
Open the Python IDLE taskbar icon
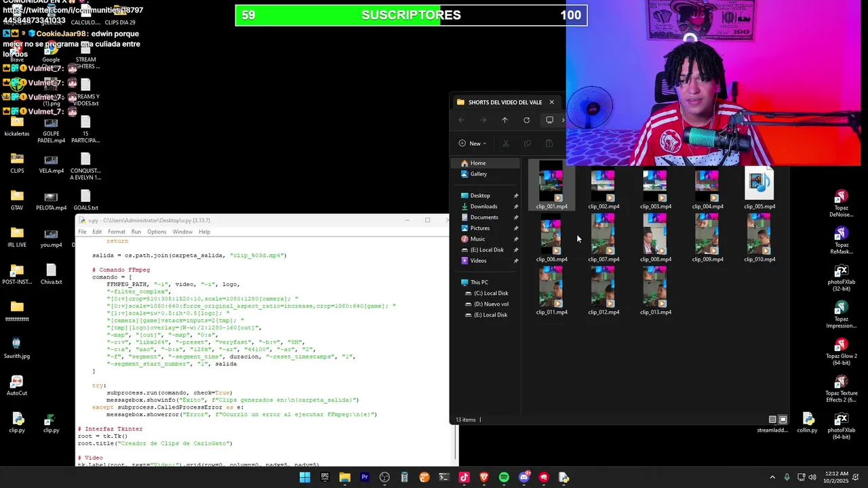564,477
